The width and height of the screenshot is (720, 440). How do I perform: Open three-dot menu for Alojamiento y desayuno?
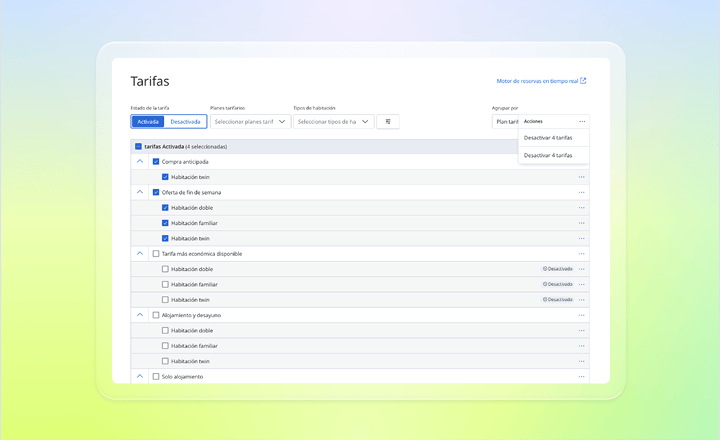click(581, 316)
